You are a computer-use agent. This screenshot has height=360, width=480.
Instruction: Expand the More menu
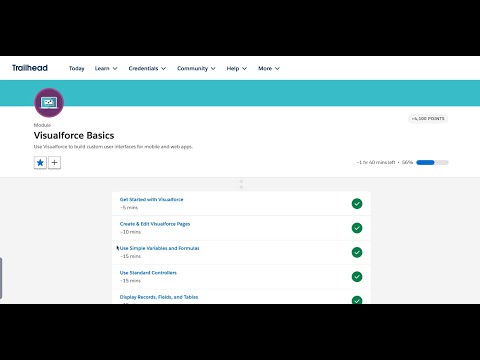pos(269,68)
